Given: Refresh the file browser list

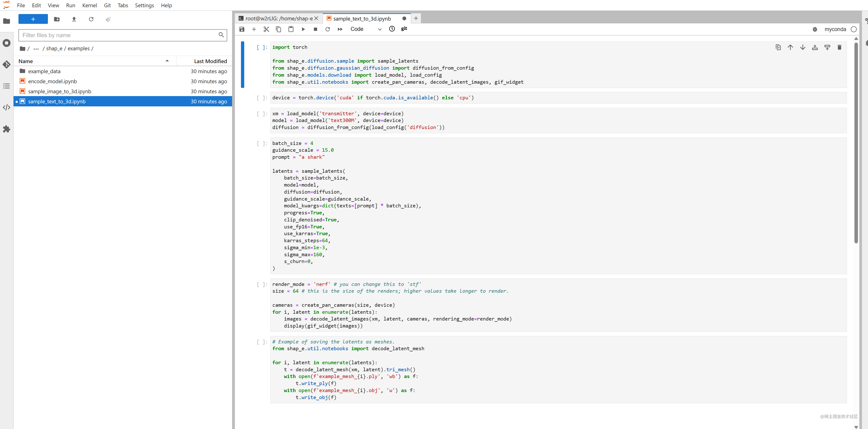Looking at the screenshot, I should pyautogui.click(x=91, y=19).
